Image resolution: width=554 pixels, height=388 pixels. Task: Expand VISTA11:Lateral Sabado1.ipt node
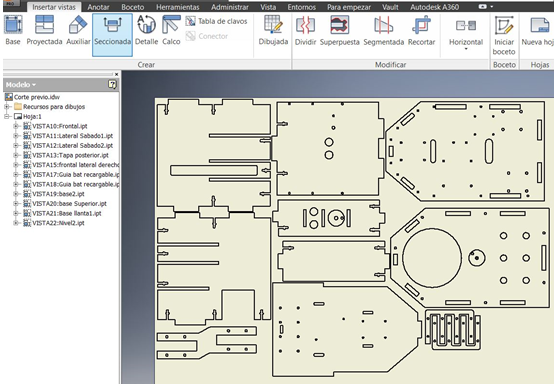(16, 136)
